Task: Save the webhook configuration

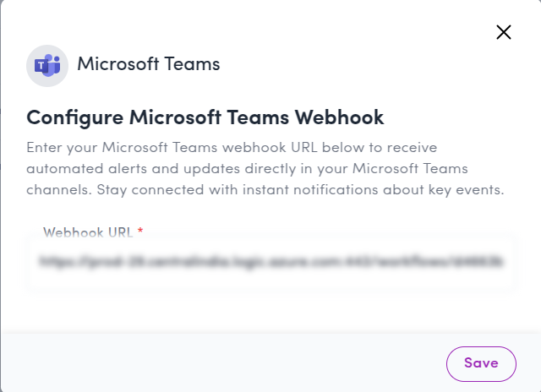Action: (x=481, y=364)
